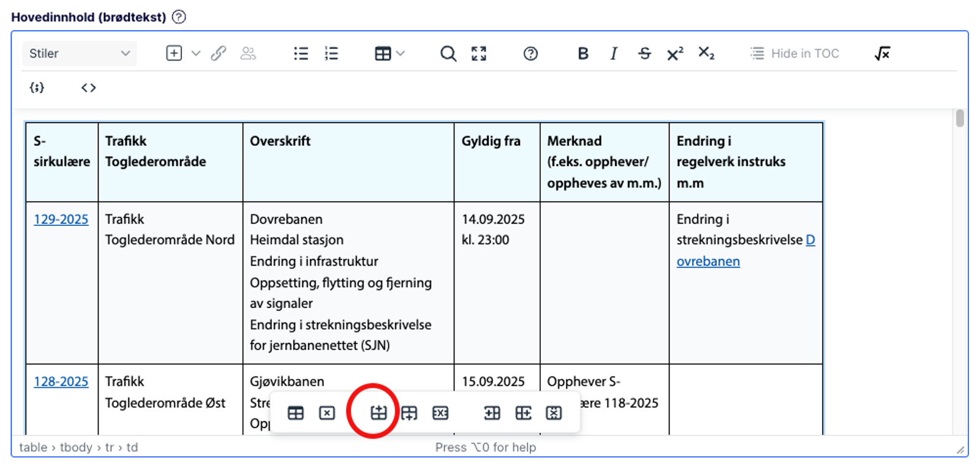980x474 pixels.
Task: Open the math formula editor
Action: tap(882, 54)
